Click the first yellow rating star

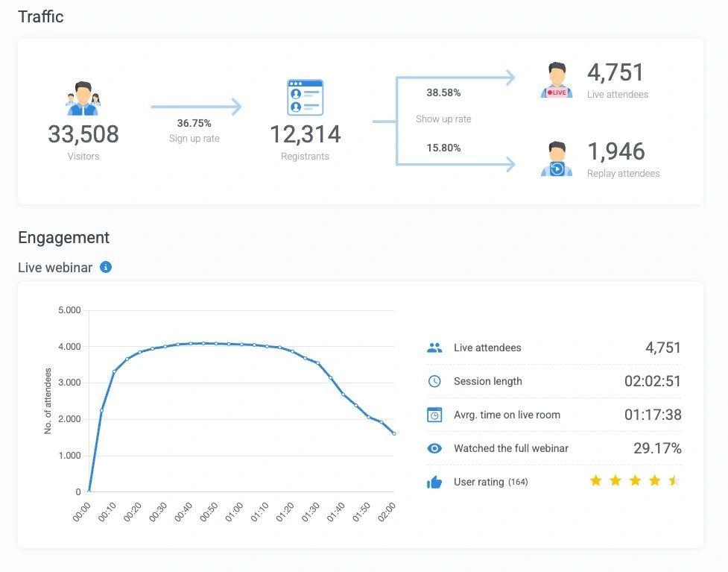[x=595, y=480]
